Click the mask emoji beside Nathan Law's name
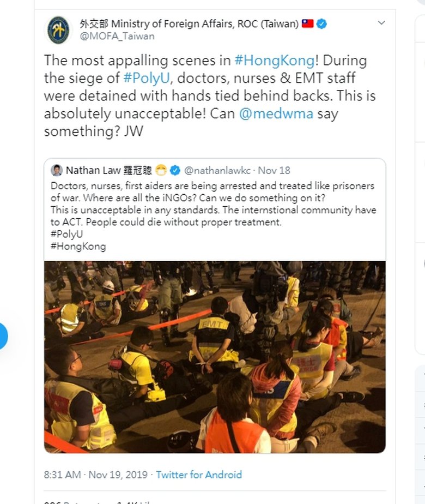The width and height of the screenshot is (425, 504). (x=160, y=171)
